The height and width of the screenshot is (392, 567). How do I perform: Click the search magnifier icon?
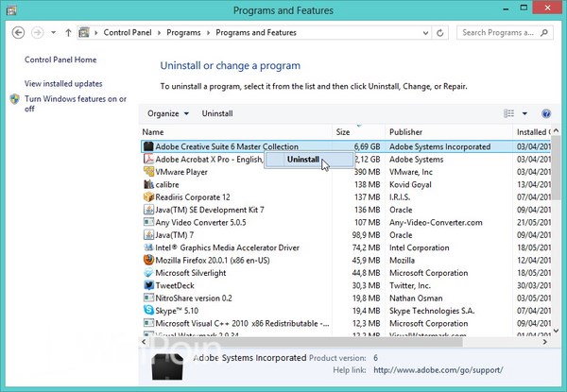(x=544, y=32)
